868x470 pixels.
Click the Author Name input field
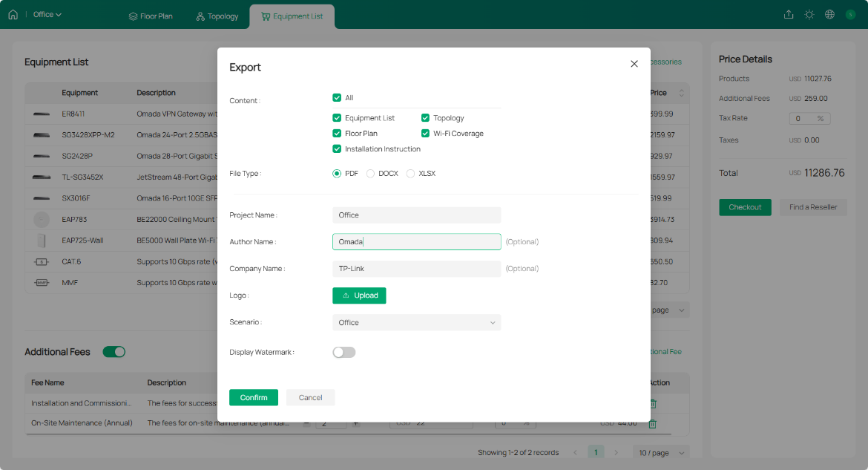pyautogui.click(x=416, y=242)
